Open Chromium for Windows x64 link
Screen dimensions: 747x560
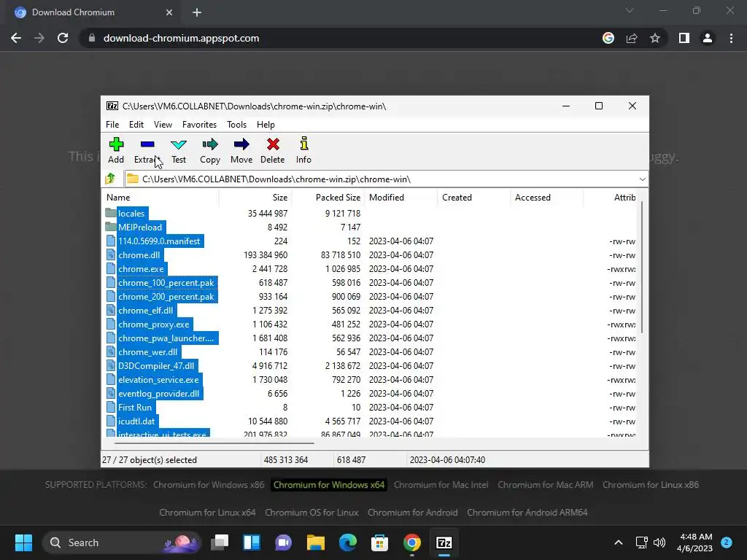pyautogui.click(x=329, y=485)
